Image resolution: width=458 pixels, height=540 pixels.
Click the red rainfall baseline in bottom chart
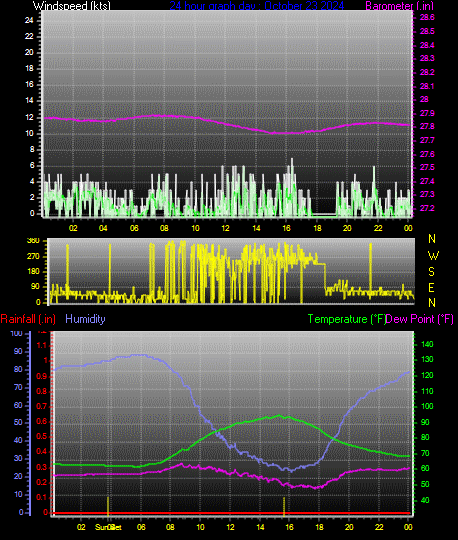(233, 513)
